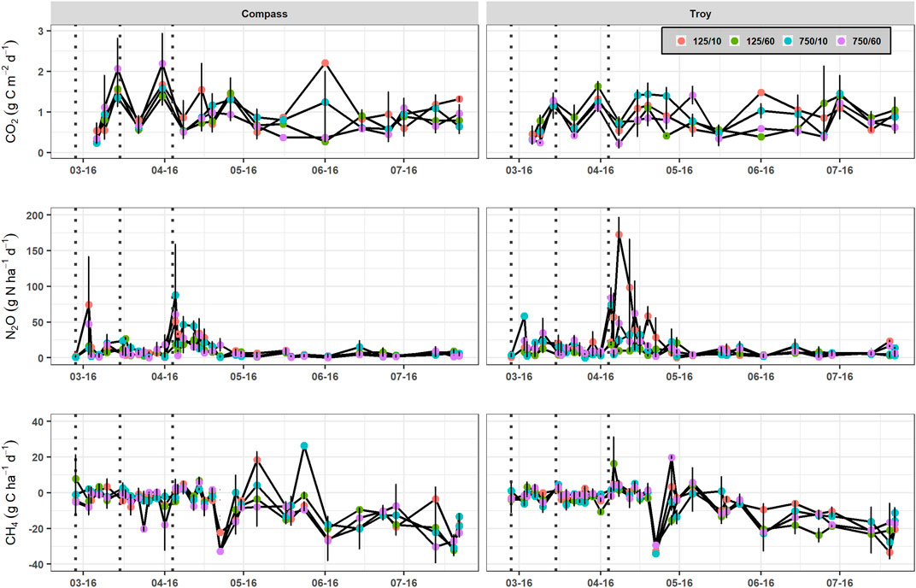
Task: Click the N2O y-axis title
Action: pyautogui.click(x=12, y=287)
